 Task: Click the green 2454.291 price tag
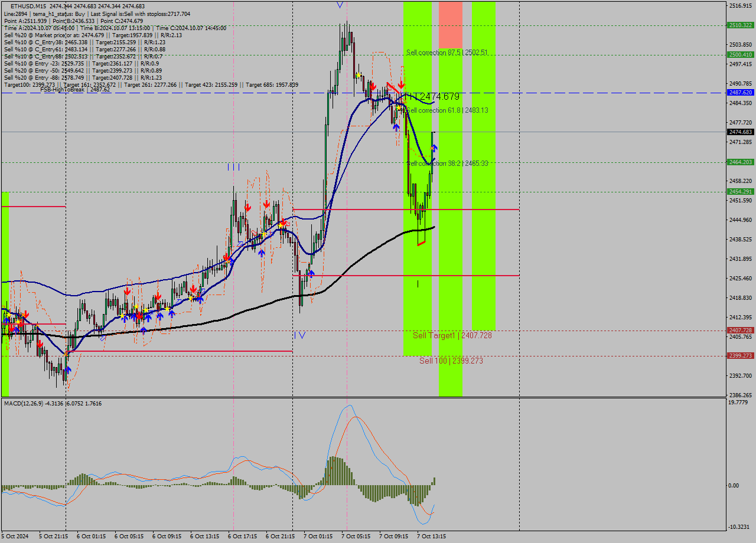(x=741, y=191)
